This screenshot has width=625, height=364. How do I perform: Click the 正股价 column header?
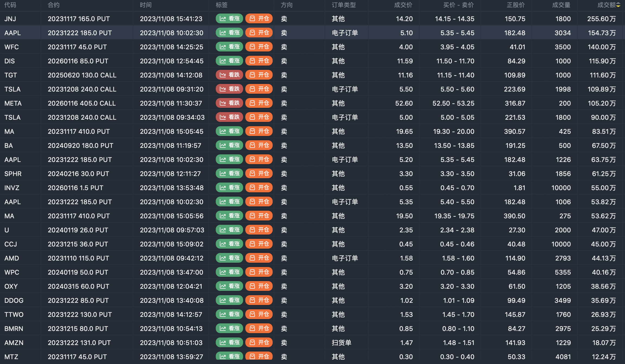516,5
